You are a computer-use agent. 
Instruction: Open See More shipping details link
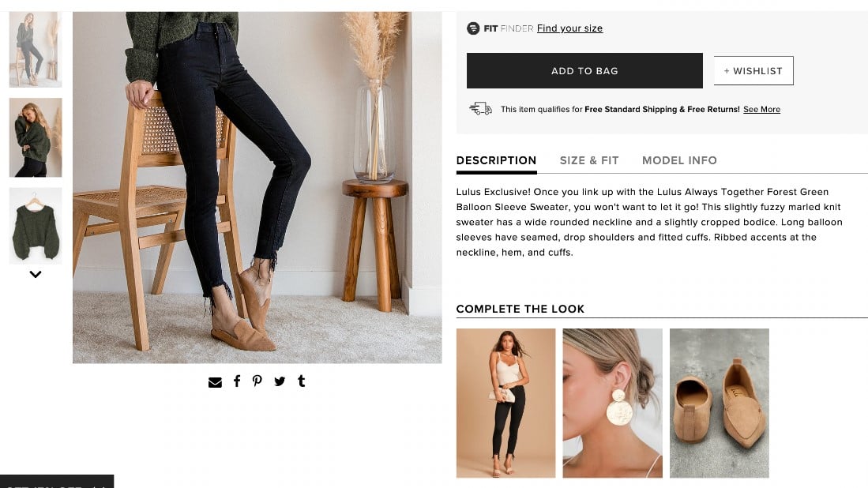[x=761, y=110]
